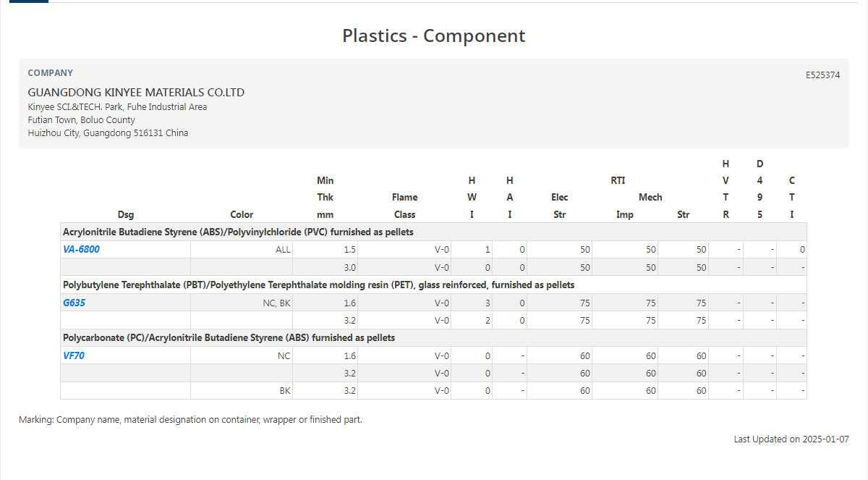This screenshot has width=868, height=480.
Task: Click the Flame Class column header
Action: pyautogui.click(x=404, y=206)
